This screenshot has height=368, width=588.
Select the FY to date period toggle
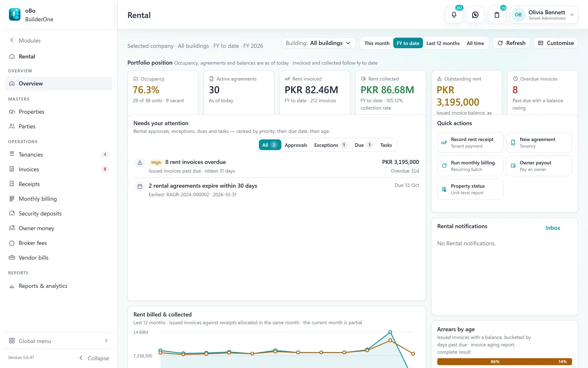[408, 43]
